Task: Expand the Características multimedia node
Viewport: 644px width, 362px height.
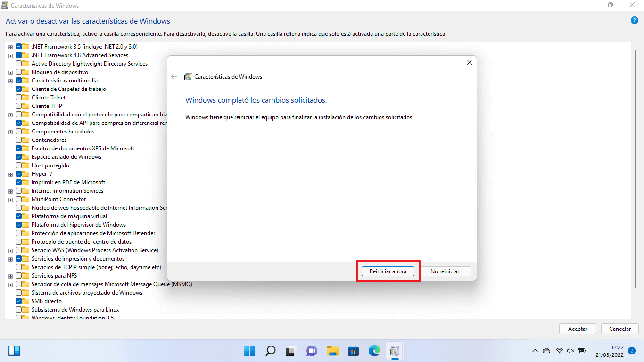Action: point(10,81)
